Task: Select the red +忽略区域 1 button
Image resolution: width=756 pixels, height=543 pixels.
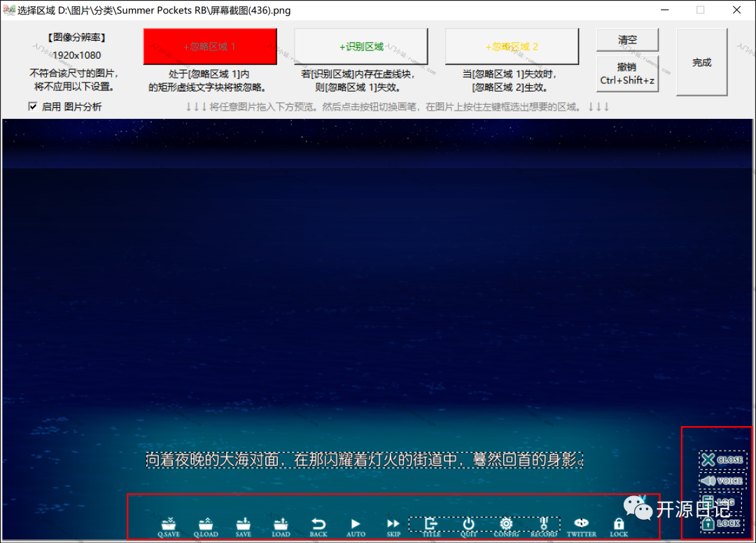Action: coord(210,46)
